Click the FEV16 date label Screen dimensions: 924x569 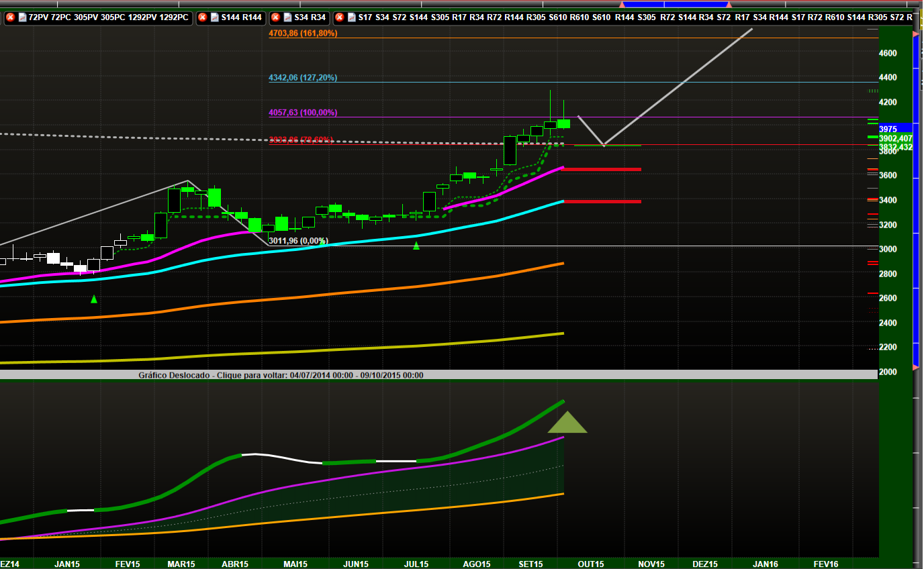click(x=825, y=564)
